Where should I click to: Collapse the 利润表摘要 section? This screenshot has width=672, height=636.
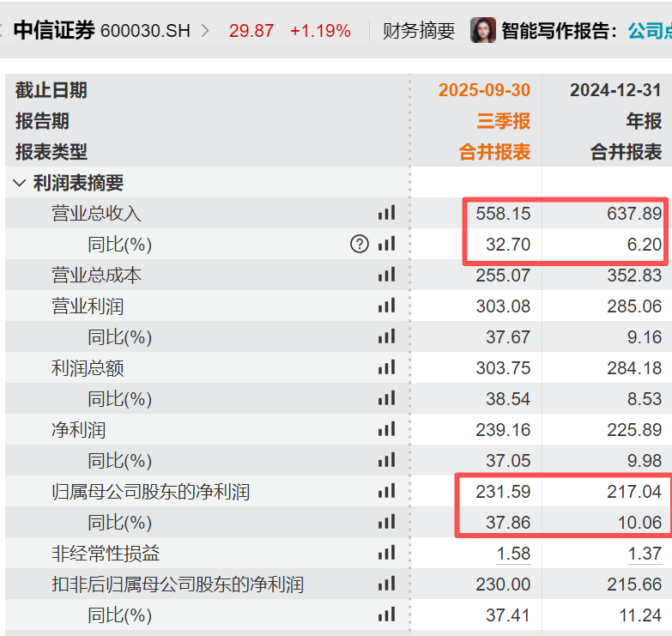[19, 183]
